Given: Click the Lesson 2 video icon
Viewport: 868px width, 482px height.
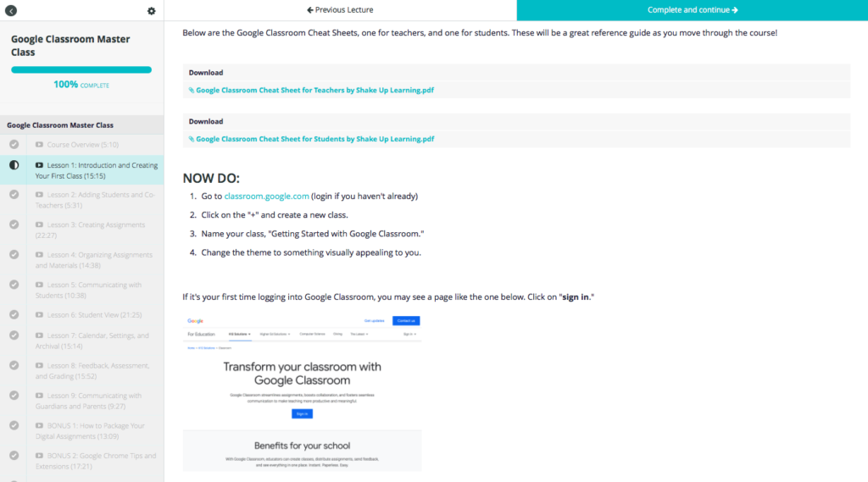Looking at the screenshot, I should (x=39, y=195).
